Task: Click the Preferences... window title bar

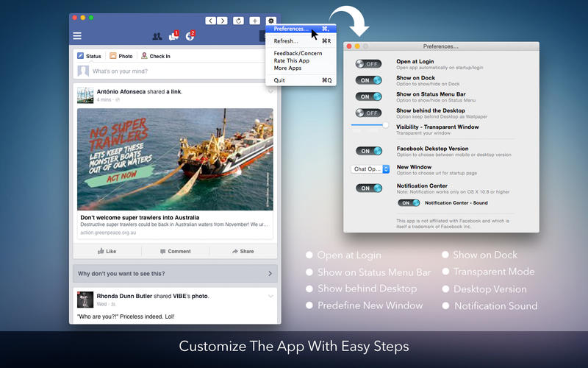Action: [x=442, y=46]
